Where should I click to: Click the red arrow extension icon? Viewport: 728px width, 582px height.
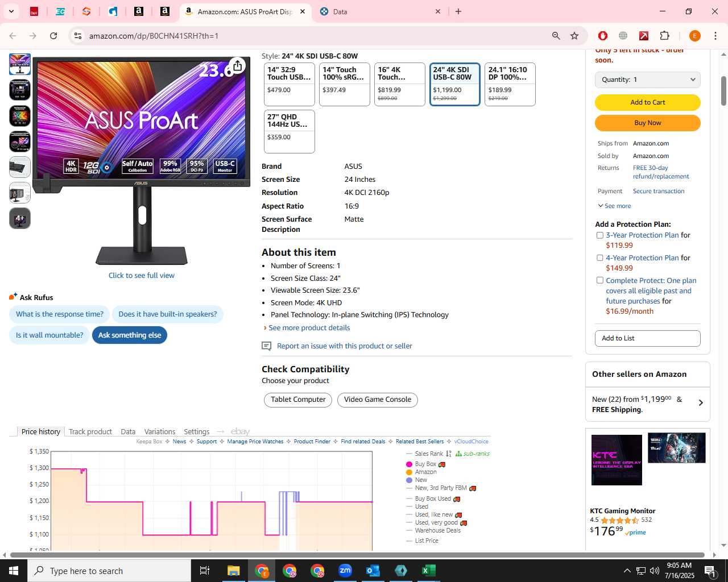644,36
